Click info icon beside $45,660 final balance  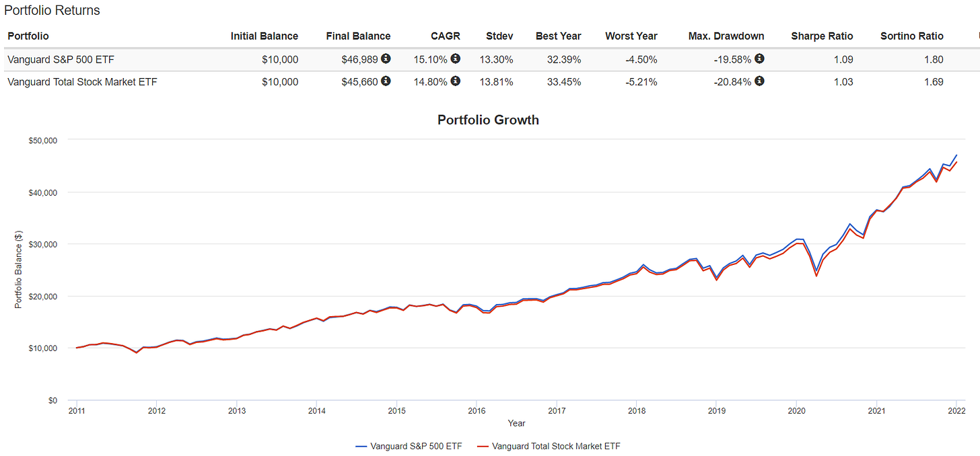coord(386,81)
